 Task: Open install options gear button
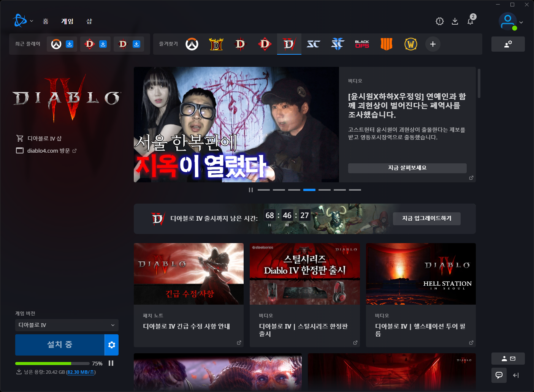click(x=112, y=345)
